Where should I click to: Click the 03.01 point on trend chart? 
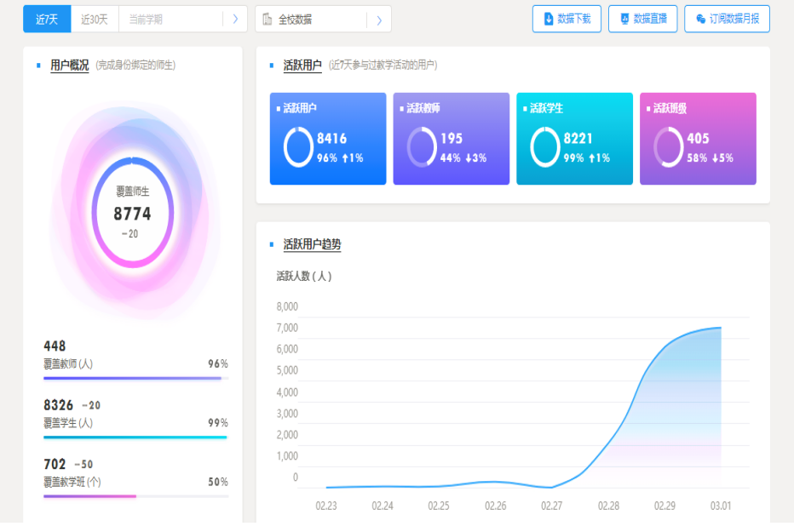[x=721, y=328]
